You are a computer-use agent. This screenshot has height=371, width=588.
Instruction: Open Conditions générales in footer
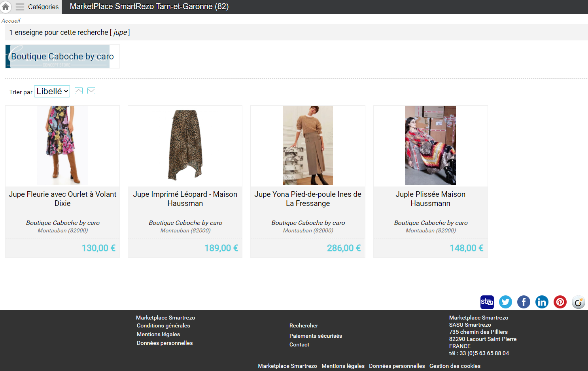tap(163, 325)
